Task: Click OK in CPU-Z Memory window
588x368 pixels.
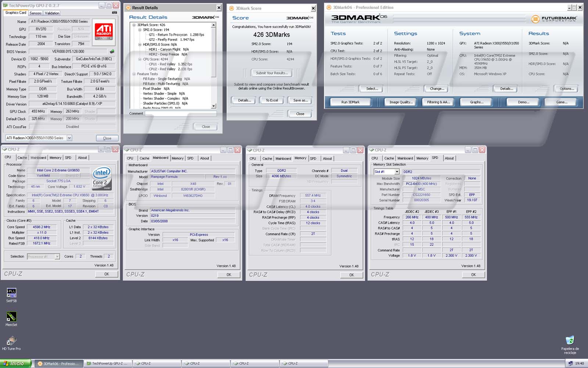Action: coord(351,275)
